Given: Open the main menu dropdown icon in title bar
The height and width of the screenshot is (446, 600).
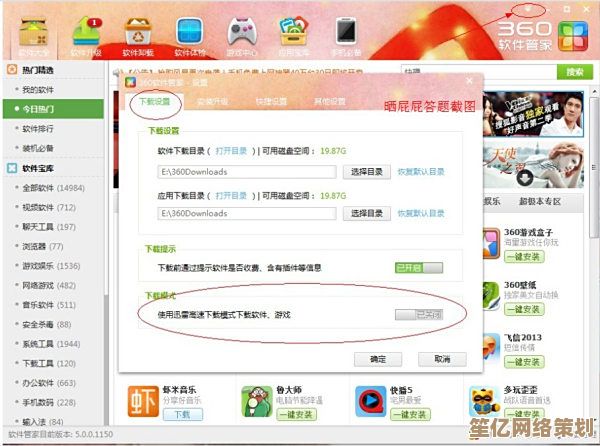Looking at the screenshot, I should 528,9.
